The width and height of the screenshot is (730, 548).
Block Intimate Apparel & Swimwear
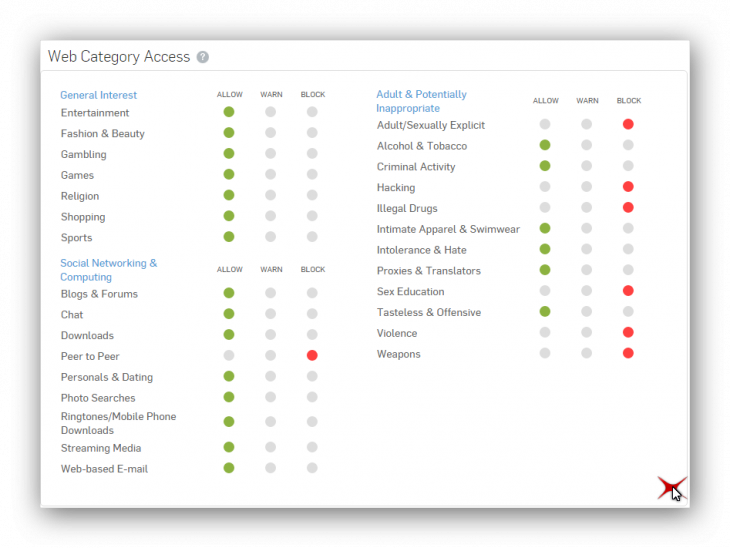click(628, 228)
